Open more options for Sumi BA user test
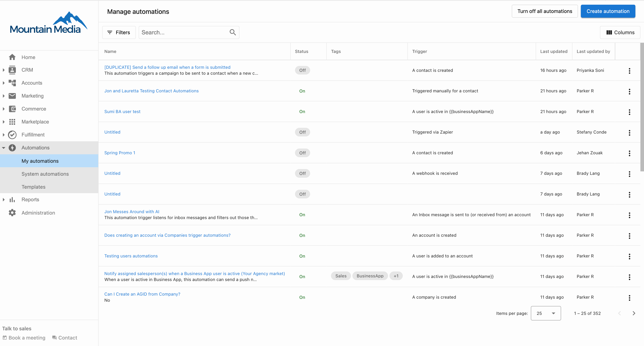The image size is (644, 346). 629,112
